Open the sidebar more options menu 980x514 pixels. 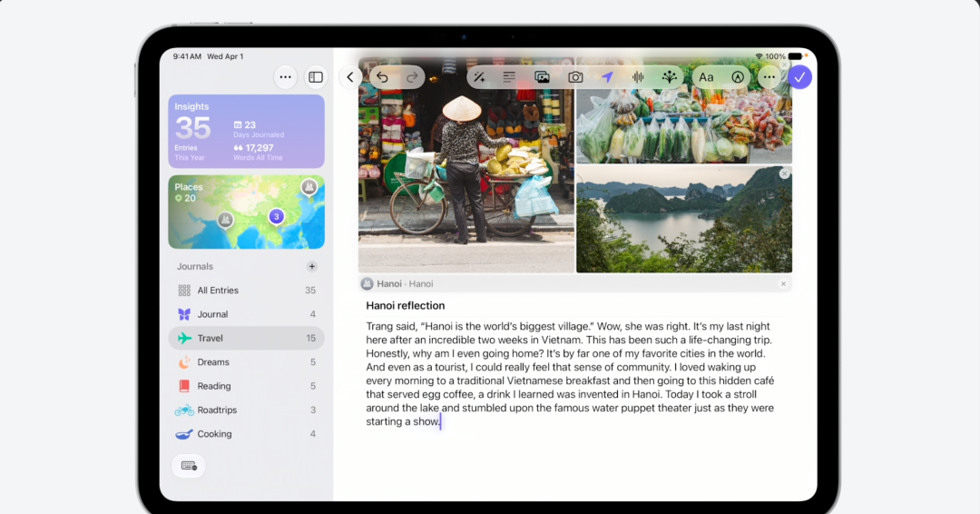click(285, 77)
